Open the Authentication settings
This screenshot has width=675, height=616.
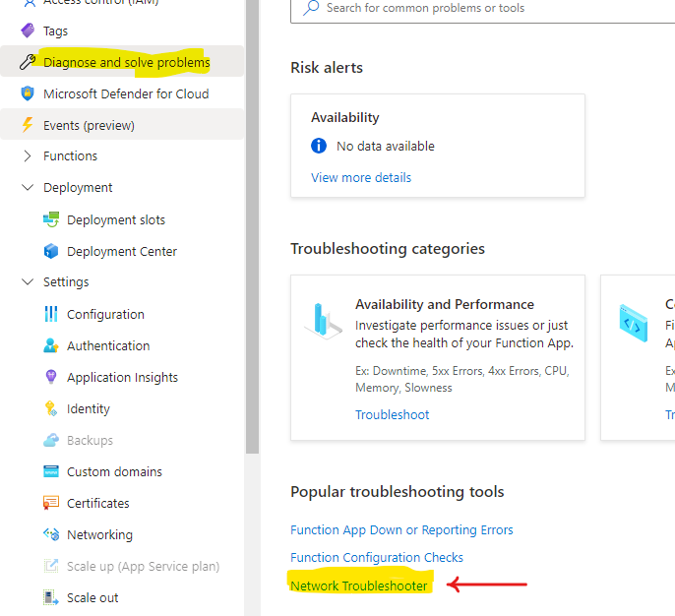pos(108,345)
